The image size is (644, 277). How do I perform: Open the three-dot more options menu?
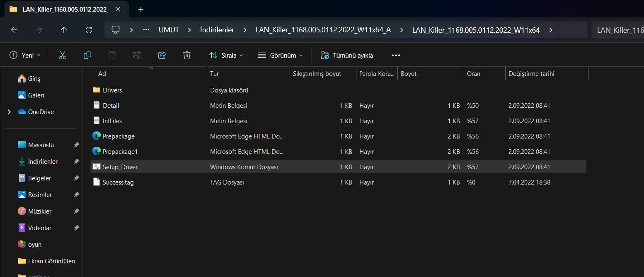[x=396, y=55]
